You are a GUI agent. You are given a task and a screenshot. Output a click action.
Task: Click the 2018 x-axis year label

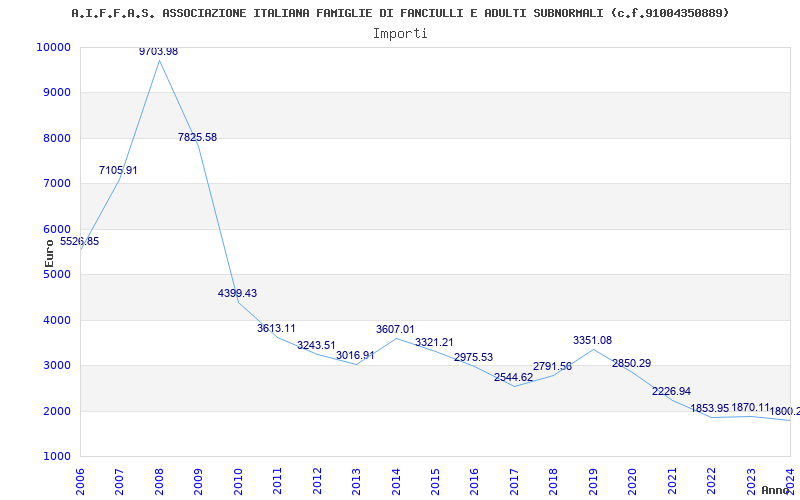(554, 481)
